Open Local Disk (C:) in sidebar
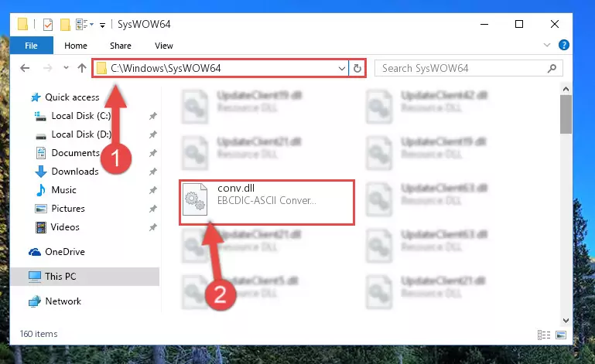 [x=80, y=116]
